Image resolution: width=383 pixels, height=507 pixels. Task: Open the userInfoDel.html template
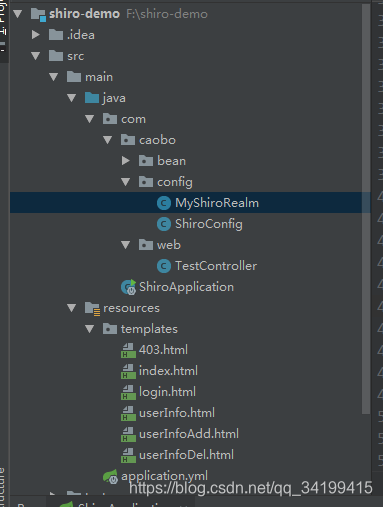click(186, 455)
